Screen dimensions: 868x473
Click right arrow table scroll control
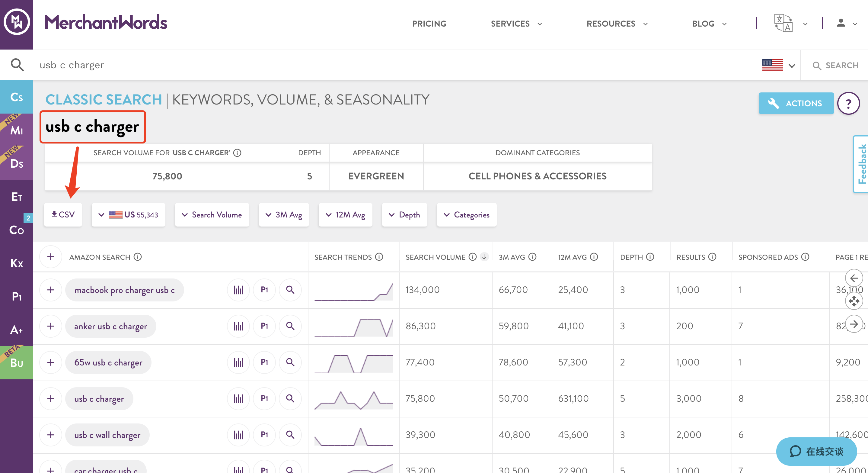tap(854, 324)
